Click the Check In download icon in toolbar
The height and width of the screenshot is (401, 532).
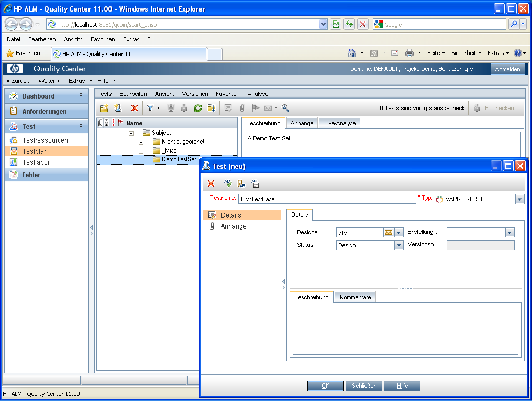click(184, 108)
